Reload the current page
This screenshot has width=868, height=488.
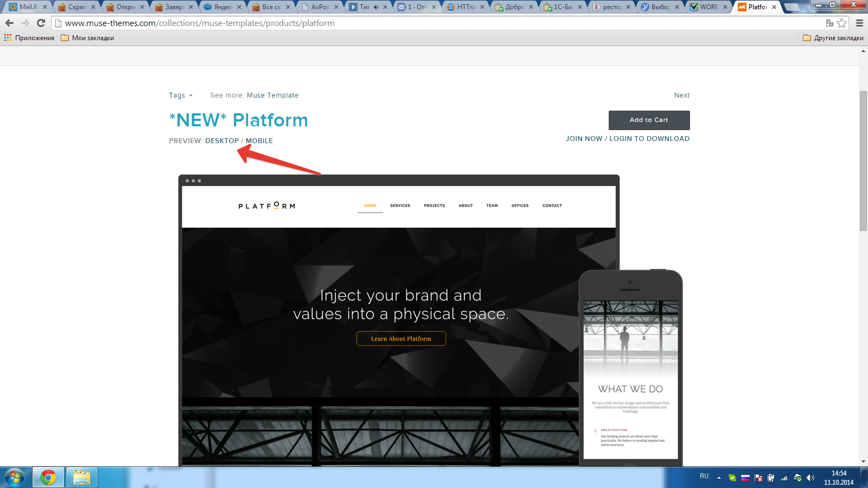[41, 23]
